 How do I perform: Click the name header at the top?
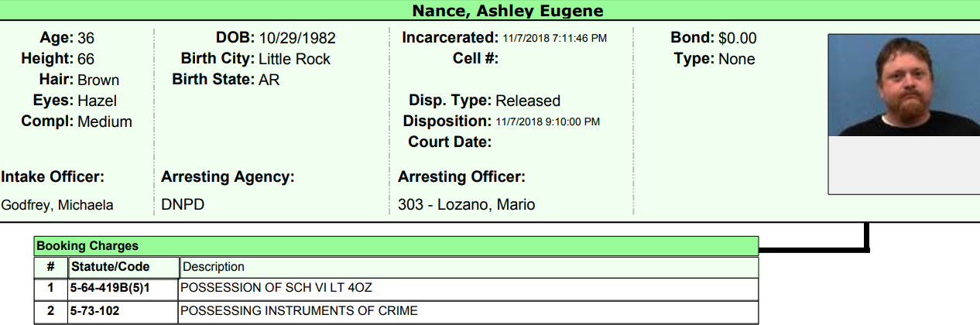click(x=507, y=11)
